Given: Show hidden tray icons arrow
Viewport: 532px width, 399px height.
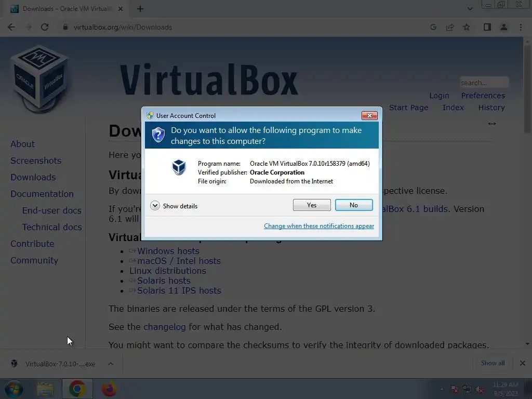Looking at the screenshot, I should coord(442,390).
